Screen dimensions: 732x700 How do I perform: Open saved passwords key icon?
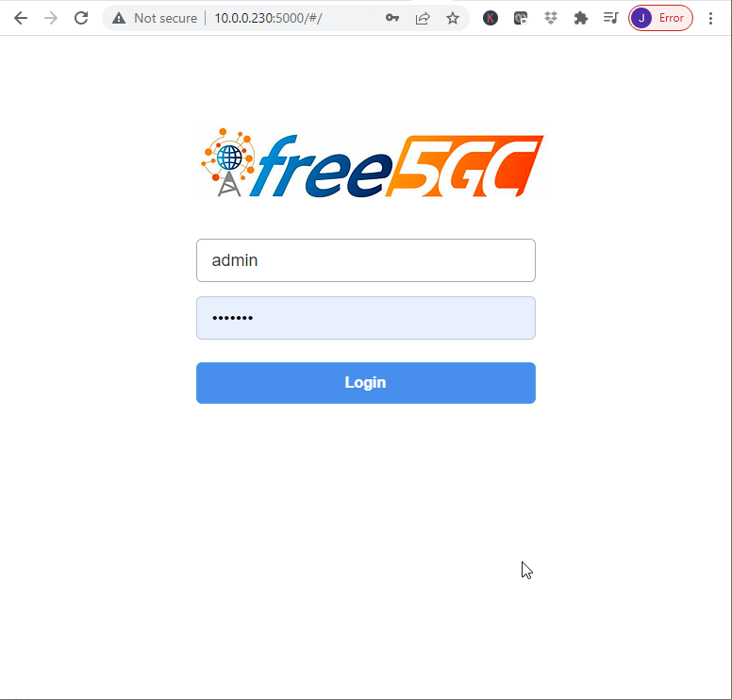click(x=392, y=18)
